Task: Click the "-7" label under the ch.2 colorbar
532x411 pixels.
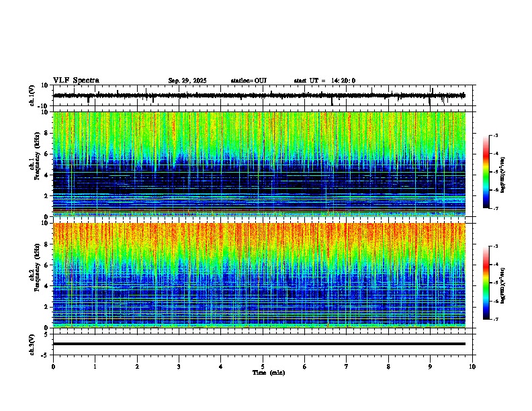Action: coord(495,319)
